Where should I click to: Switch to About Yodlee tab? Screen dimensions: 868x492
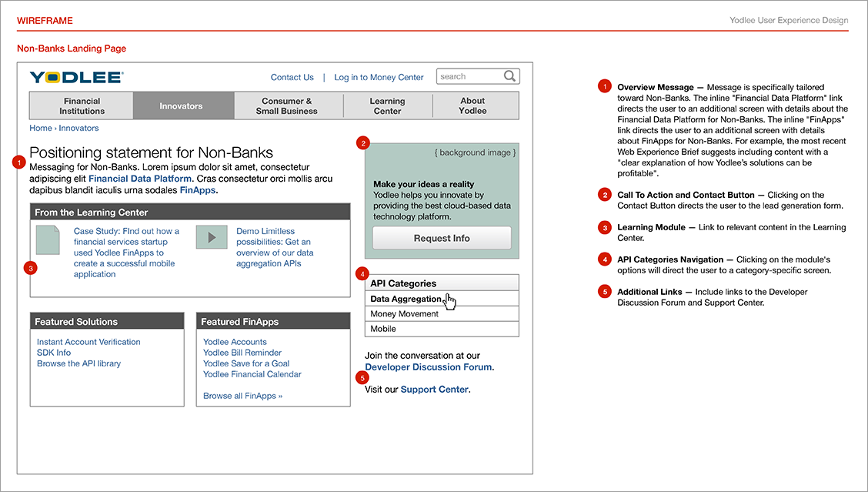[x=476, y=105]
